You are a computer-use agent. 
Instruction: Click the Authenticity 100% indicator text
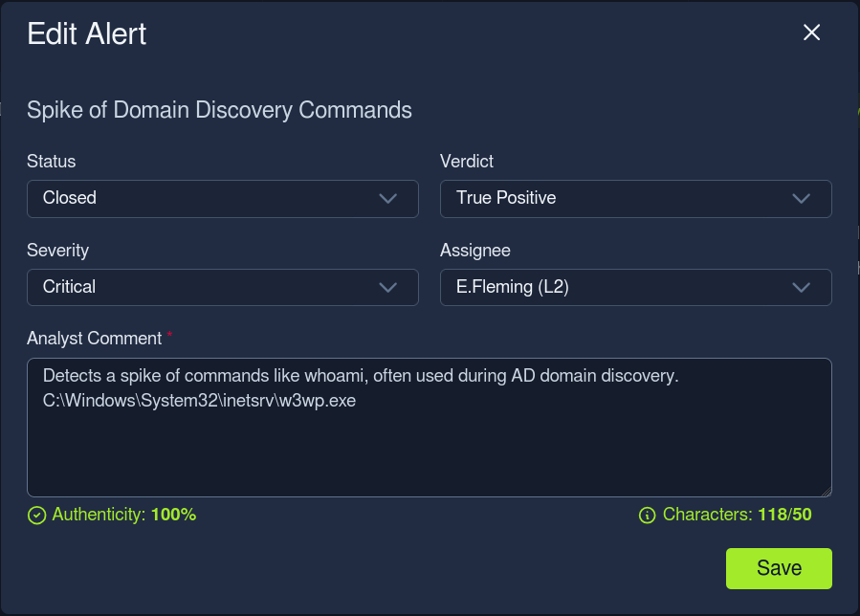click(124, 515)
